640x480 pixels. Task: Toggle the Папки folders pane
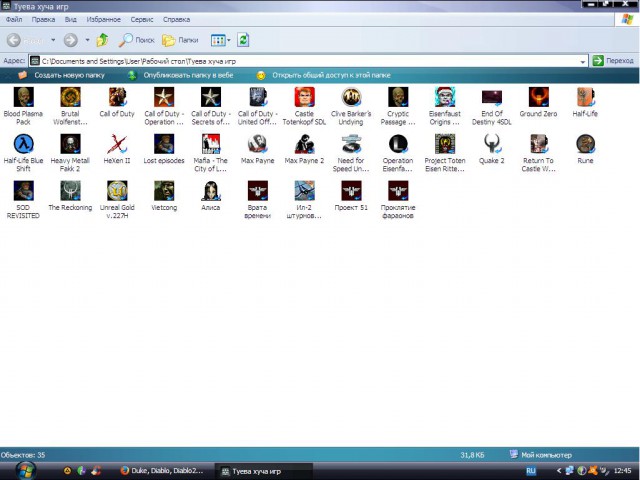pyautogui.click(x=180, y=40)
